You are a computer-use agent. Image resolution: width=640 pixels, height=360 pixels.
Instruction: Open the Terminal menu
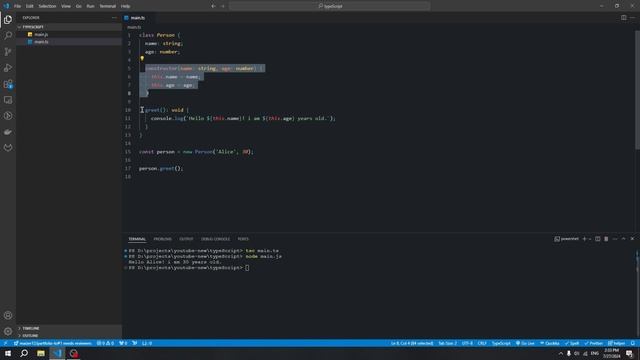108,6
